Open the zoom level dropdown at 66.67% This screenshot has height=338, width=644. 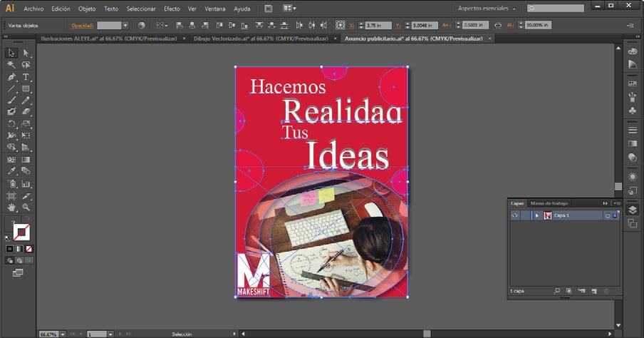click(63, 334)
